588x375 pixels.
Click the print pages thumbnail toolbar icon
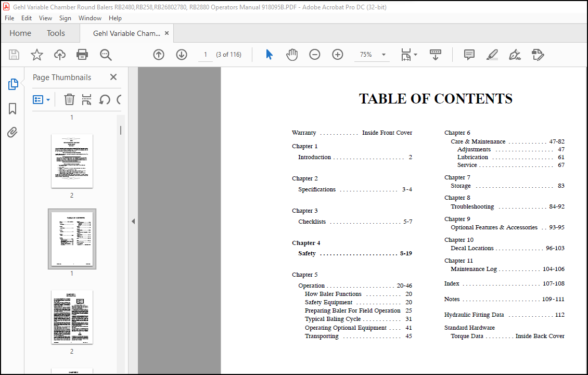tap(86, 99)
